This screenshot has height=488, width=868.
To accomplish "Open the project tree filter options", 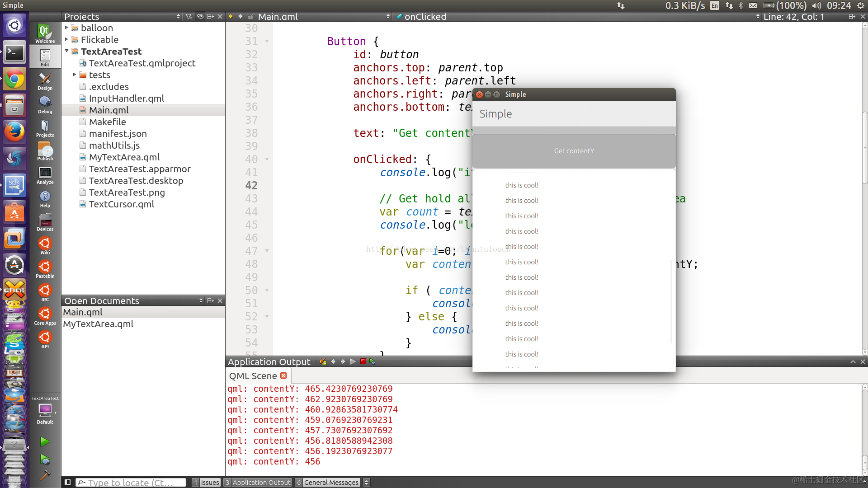I will pos(189,16).
